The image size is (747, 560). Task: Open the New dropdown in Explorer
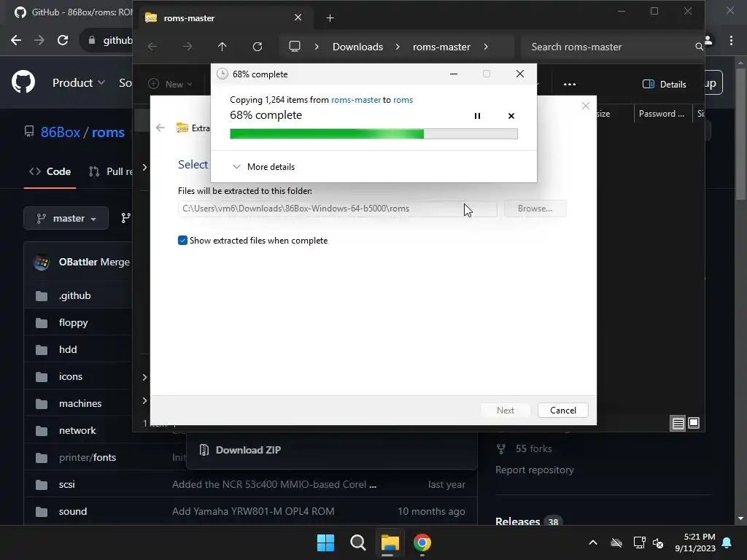pyautogui.click(x=170, y=85)
